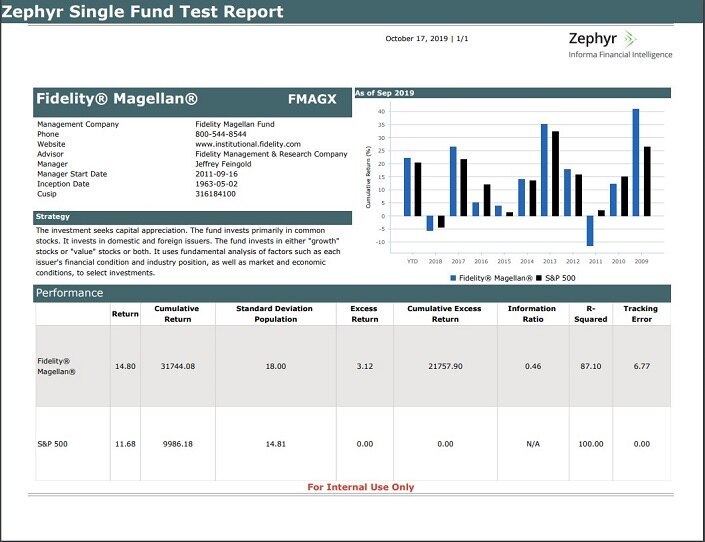Click the S&P 500 row label
This screenshot has height=542, width=705.
[52, 444]
